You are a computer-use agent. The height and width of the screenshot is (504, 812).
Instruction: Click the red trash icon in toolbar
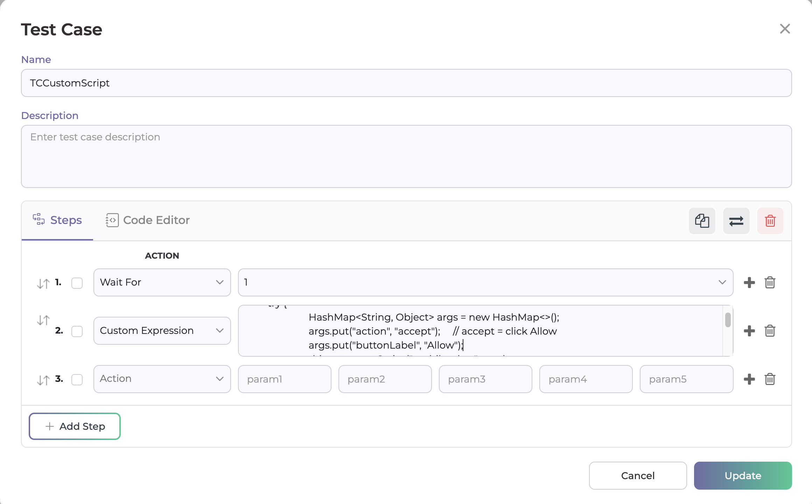pyautogui.click(x=770, y=221)
